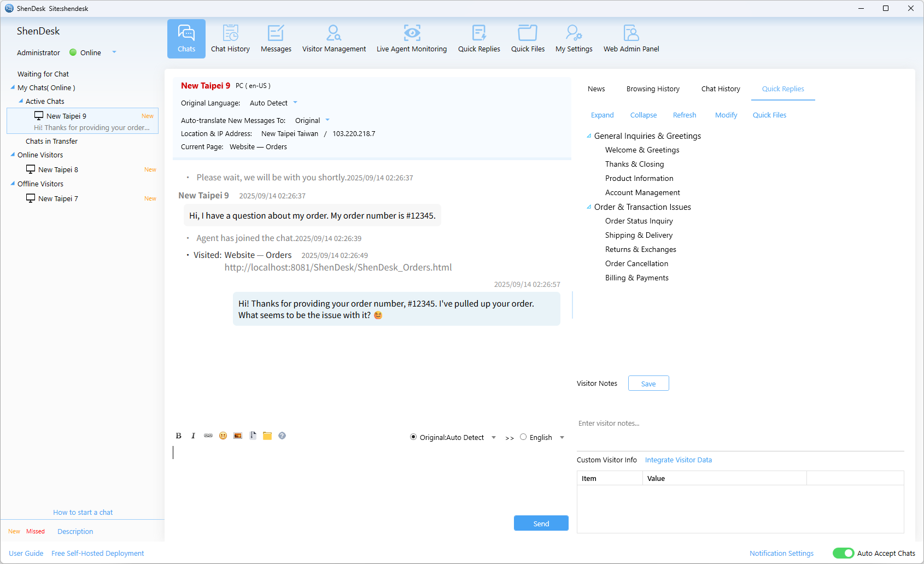Click the yellow folder icon in editor toolbar
Viewport: 924px width, 564px height.
point(267,436)
